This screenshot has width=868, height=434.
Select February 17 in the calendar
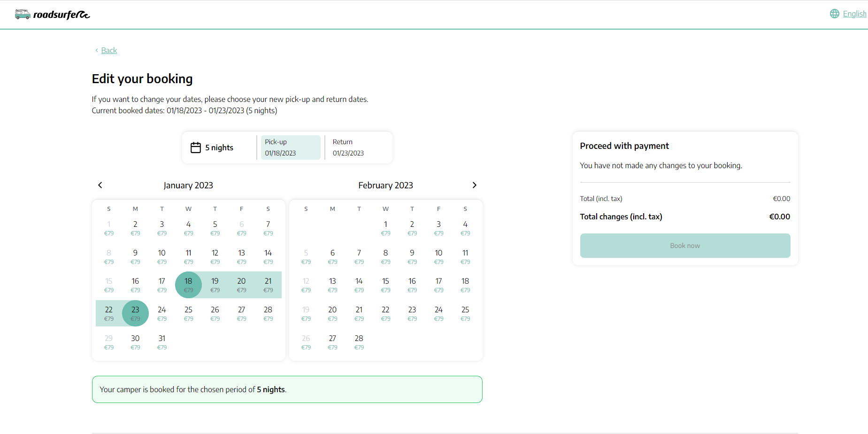point(438,285)
